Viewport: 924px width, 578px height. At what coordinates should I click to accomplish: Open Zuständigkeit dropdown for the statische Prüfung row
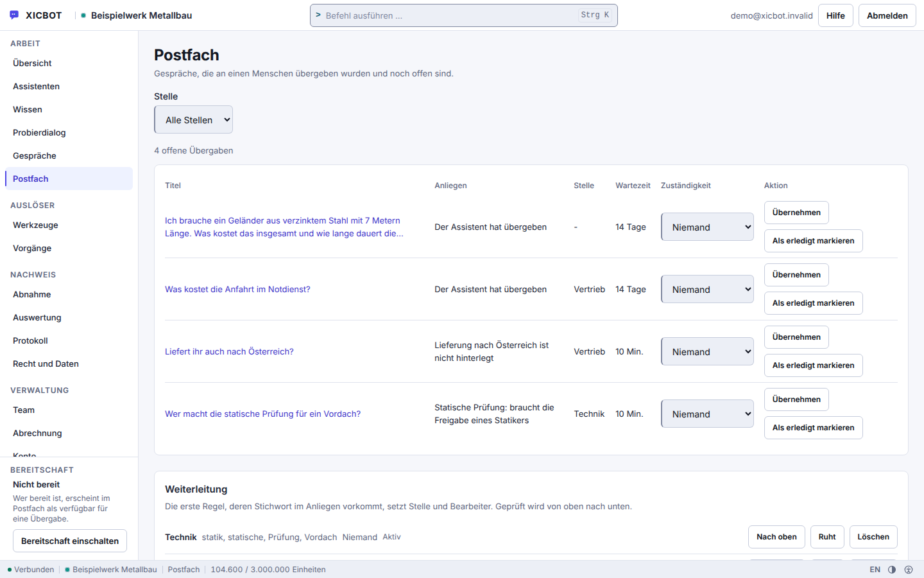pos(707,414)
